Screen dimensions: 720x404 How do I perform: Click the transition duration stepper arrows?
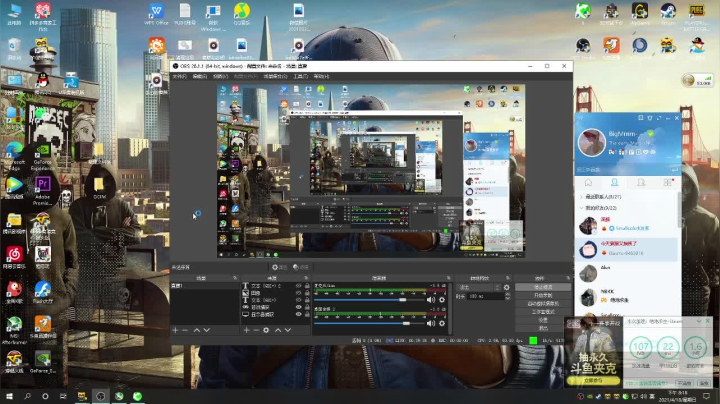click(x=507, y=297)
